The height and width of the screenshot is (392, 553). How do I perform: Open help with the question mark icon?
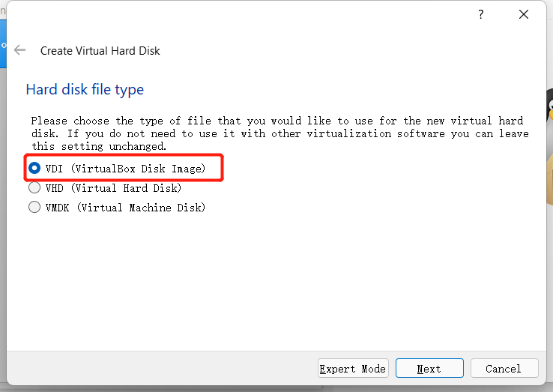(481, 15)
